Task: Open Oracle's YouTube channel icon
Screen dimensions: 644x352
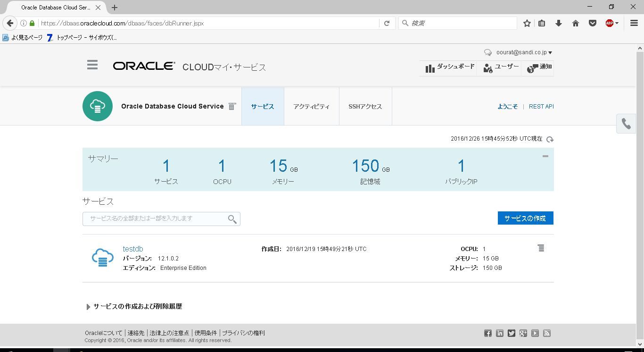Action: (x=535, y=334)
